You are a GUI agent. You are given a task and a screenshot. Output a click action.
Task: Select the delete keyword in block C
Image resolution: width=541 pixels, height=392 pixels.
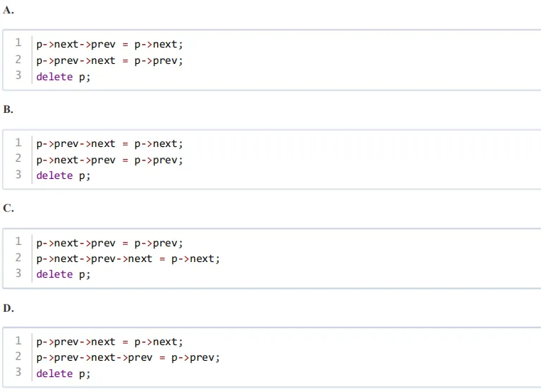(55, 275)
